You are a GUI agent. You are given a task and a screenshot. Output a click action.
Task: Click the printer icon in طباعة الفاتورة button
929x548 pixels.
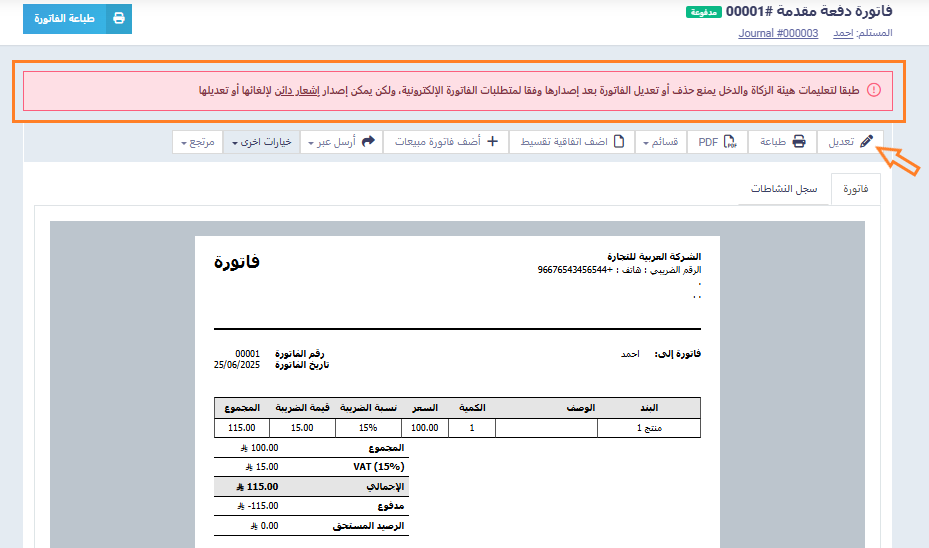[x=119, y=18]
